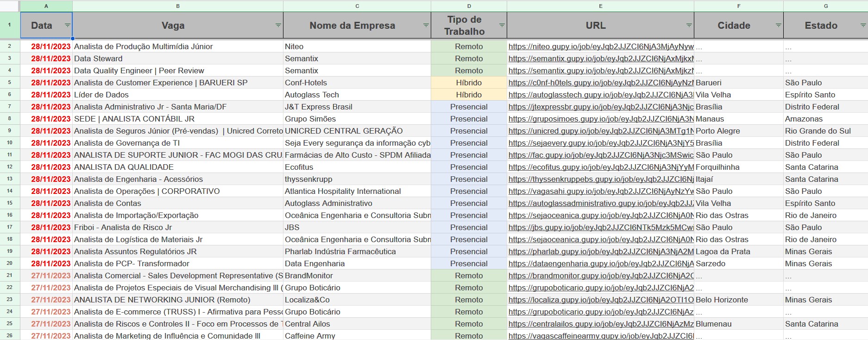Select the 'Conf-Hotels' company cell

(x=357, y=83)
